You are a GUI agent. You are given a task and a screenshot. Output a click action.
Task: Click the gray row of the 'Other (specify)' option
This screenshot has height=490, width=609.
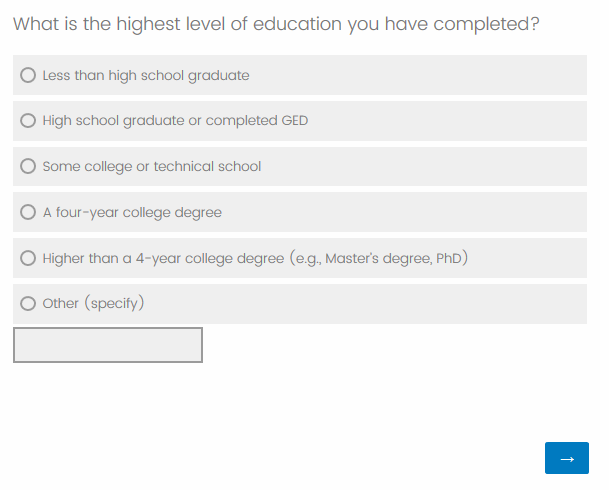coord(380,303)
